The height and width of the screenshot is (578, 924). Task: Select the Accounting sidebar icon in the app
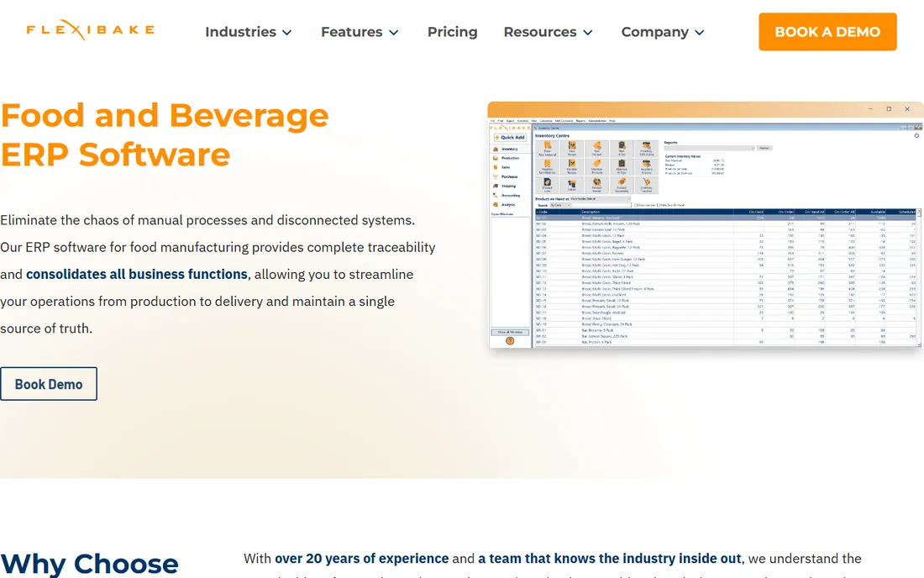tap(496, 196)
